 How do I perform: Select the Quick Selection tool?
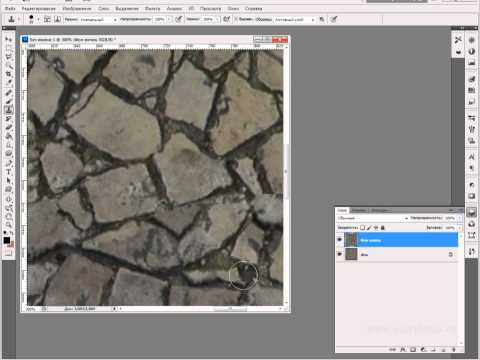[x=8, y=65]
